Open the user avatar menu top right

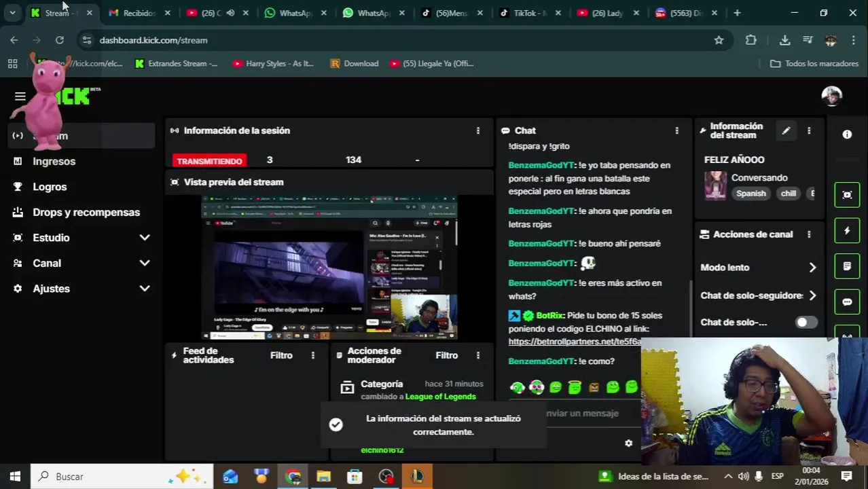click(x=831, y=96)
